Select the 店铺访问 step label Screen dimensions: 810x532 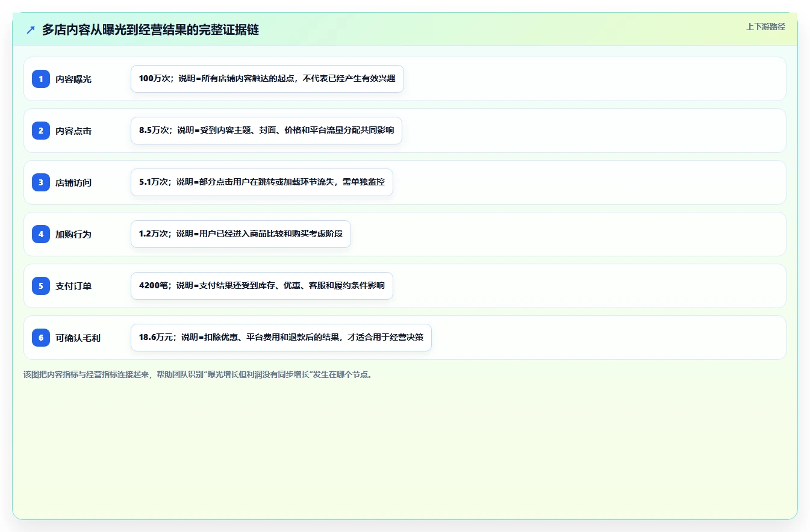coord(73,183)
